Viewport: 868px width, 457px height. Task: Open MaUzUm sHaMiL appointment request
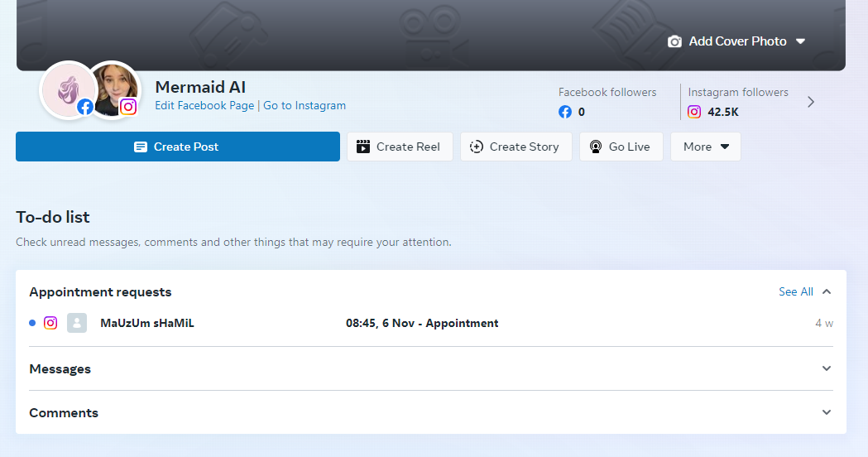point(430,323)
